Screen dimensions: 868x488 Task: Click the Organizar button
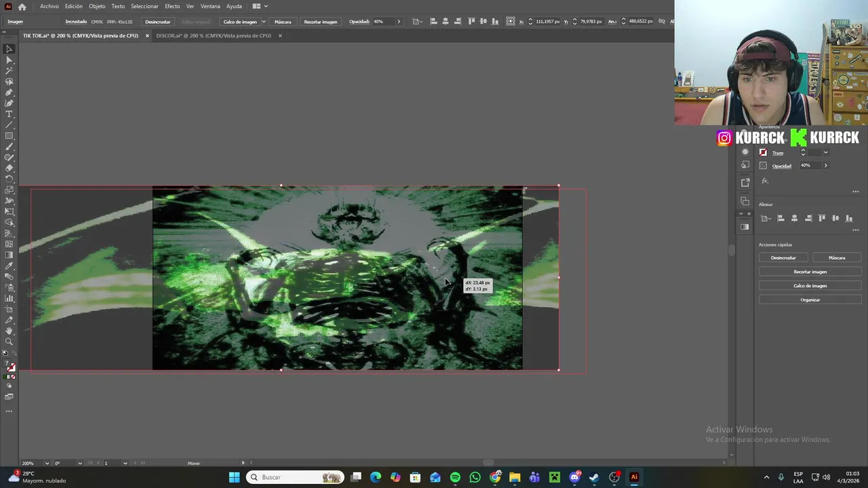[810, 300]
